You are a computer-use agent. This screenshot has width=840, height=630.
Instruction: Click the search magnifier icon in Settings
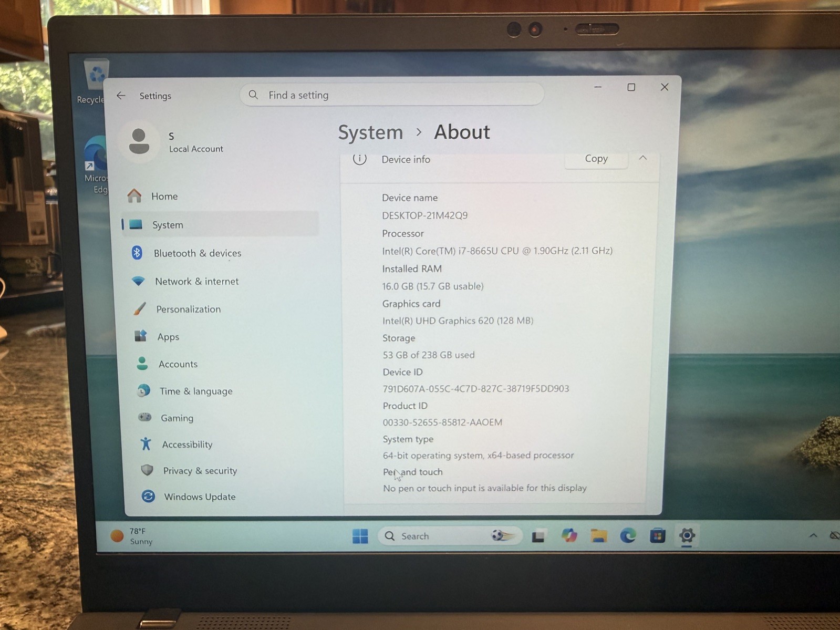click(253, 95)
